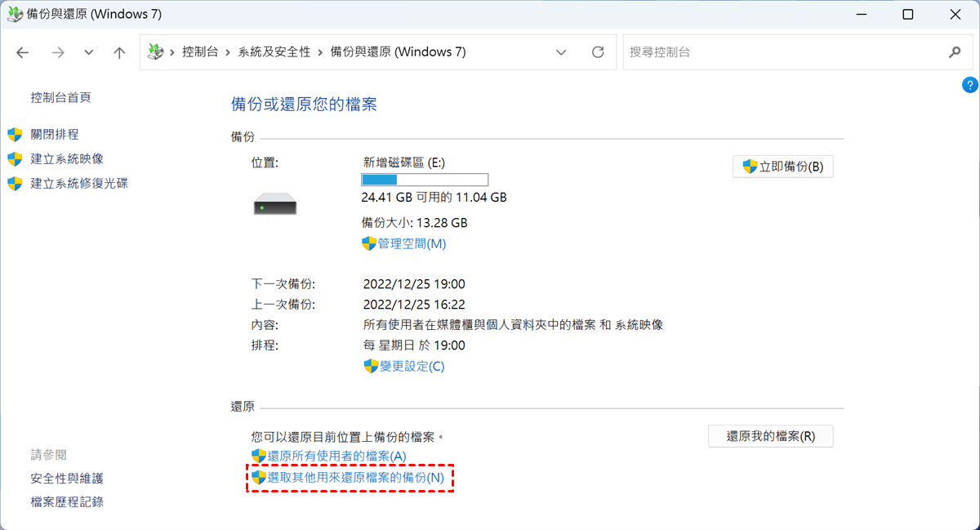Click the forward navigation arrow
The height and width of the screenshot is (530, 980).
57,52
